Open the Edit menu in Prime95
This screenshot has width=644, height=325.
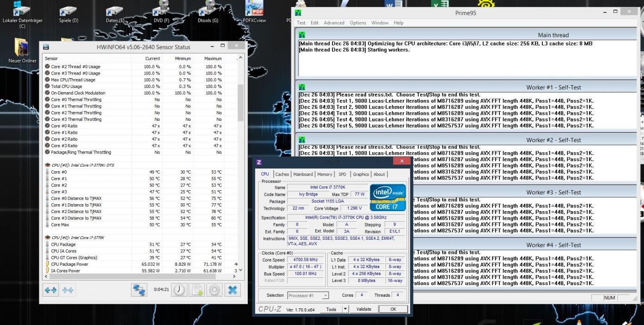[315, 23]
